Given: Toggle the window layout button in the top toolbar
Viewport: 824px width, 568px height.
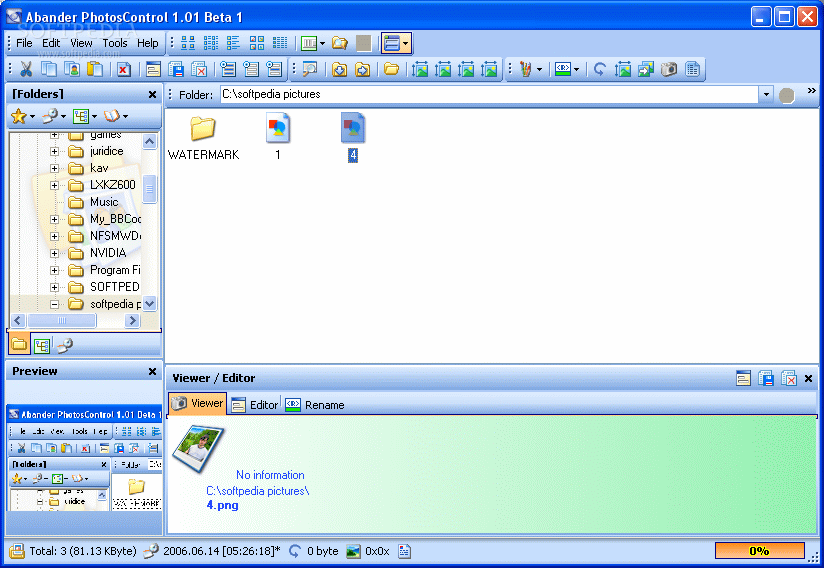Looking at the screenshot, I should click(x=392, y=43).
